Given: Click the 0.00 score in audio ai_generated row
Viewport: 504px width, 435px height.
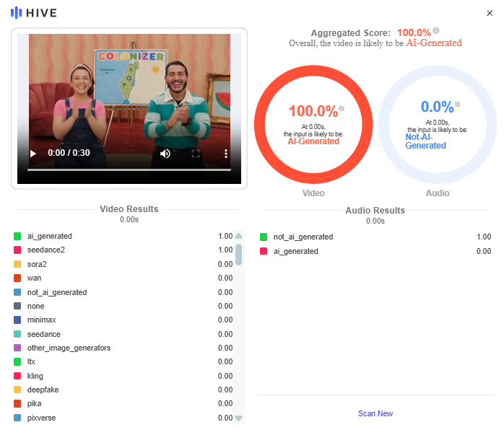Looking at the screenshot, I should pyautogui.click(x=484, y=251).
